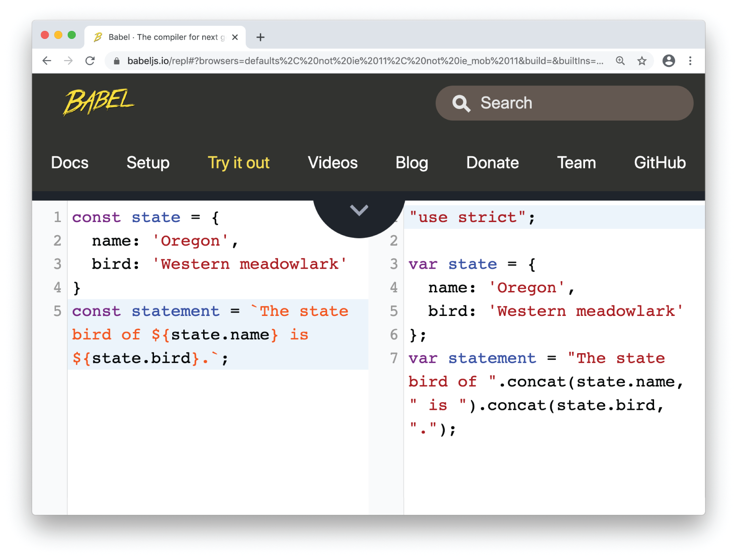Click the back navigation arrow
The width and height of the screenshot is (737, 560).
coord(47,60)
